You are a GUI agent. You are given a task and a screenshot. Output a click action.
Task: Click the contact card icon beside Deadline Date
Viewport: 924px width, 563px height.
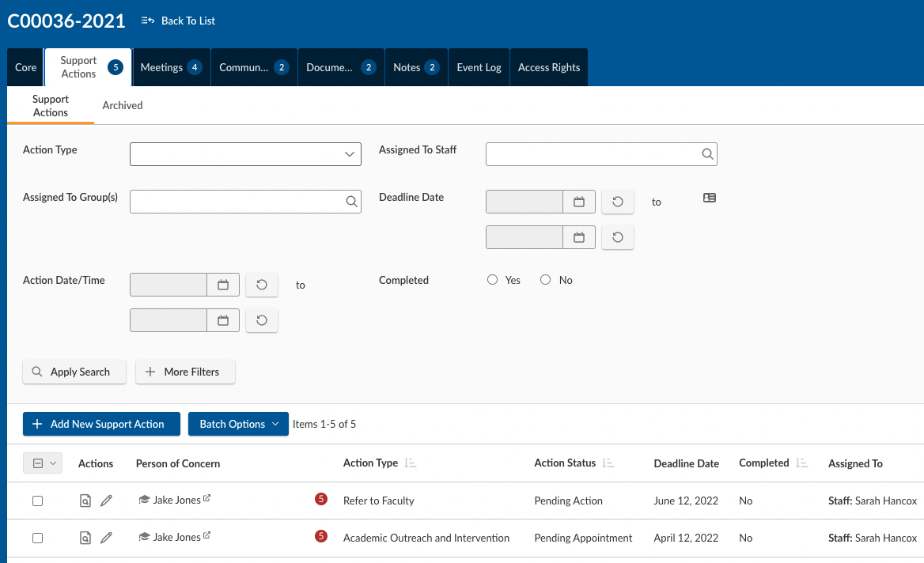point(710,198)
